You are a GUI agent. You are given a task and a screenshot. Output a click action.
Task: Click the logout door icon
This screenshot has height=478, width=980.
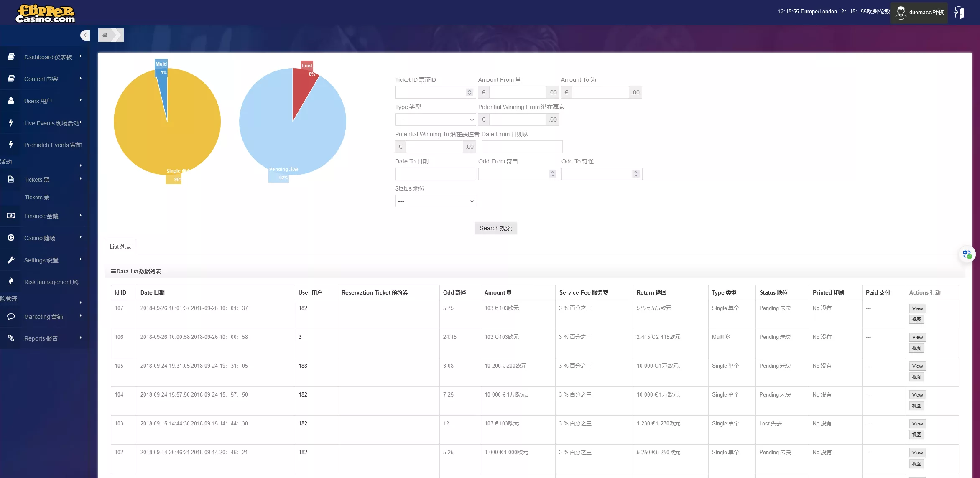click(960, 13)
